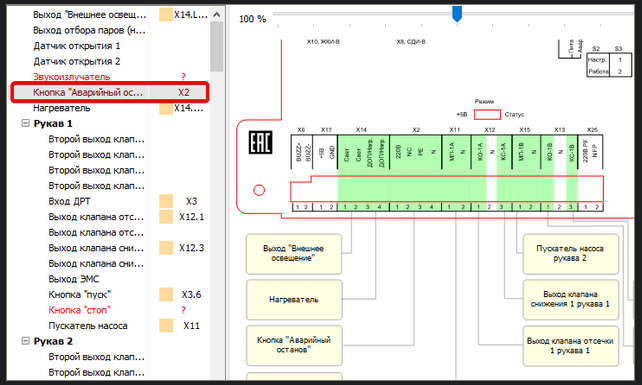
Task: Click the Пускатель насоса рукава 2 block
Action: coord(570,254)
